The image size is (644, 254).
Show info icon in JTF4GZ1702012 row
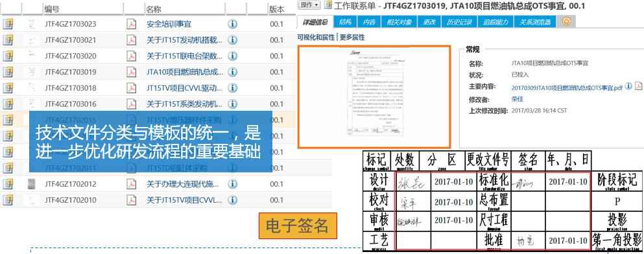(x=232, y=184)
